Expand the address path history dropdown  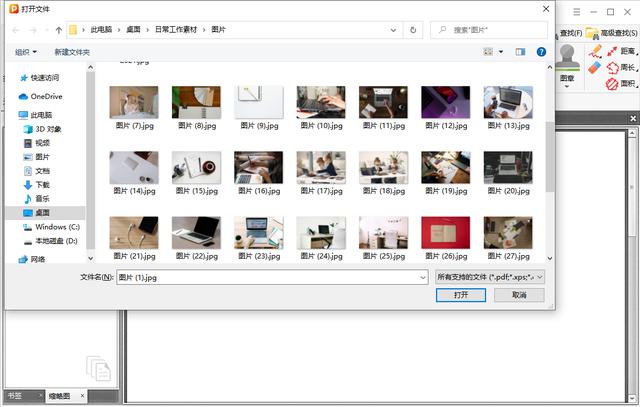coord(393,30)
